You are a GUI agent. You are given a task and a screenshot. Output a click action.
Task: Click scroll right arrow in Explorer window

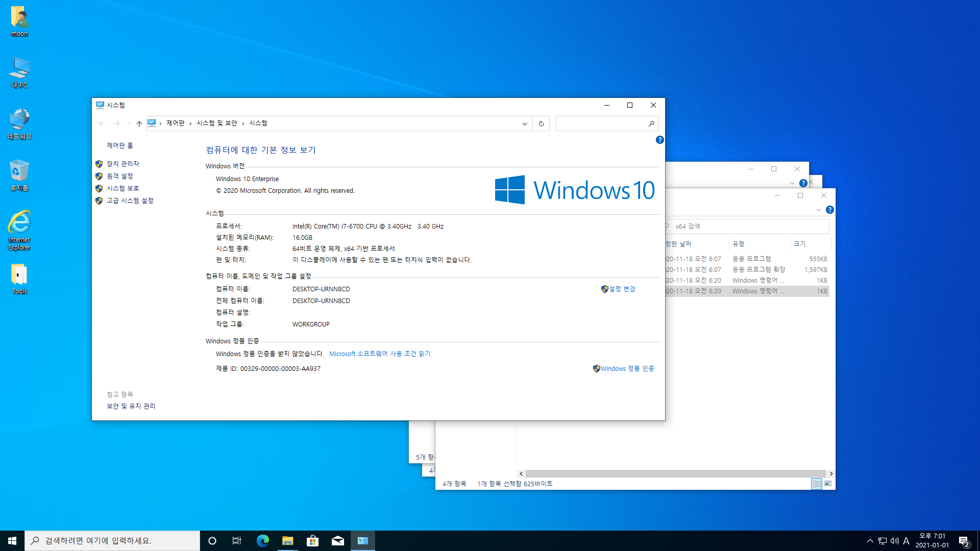pos(831,473)
